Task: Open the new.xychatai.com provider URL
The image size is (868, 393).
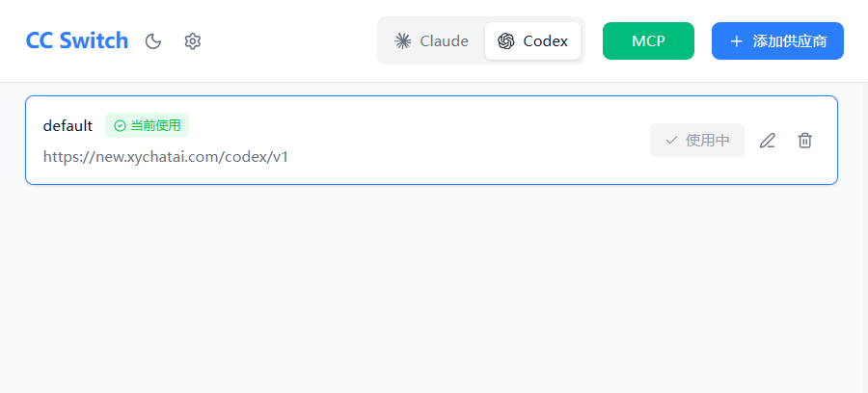Action: [166, 156]
